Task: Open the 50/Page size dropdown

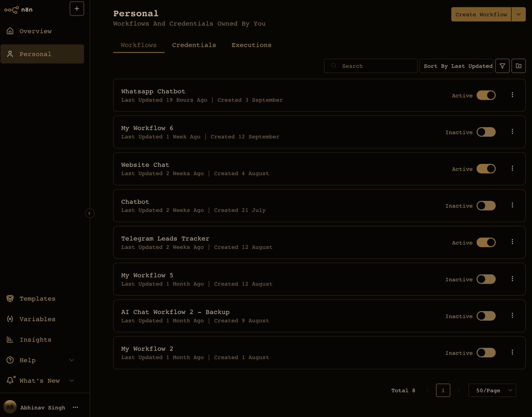Action: tap(492, 390)
